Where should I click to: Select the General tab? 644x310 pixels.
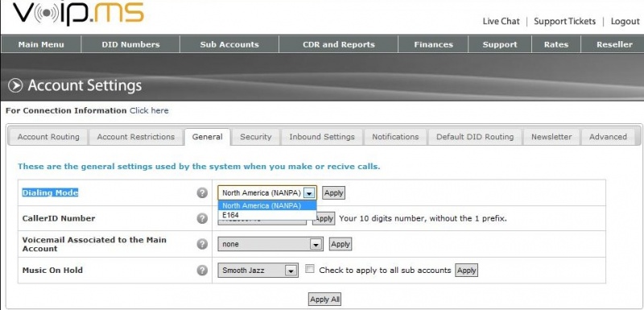pos(208,137)
